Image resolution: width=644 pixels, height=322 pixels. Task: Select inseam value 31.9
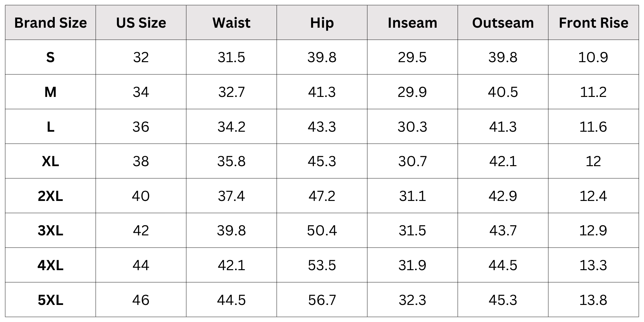point(412,265)
